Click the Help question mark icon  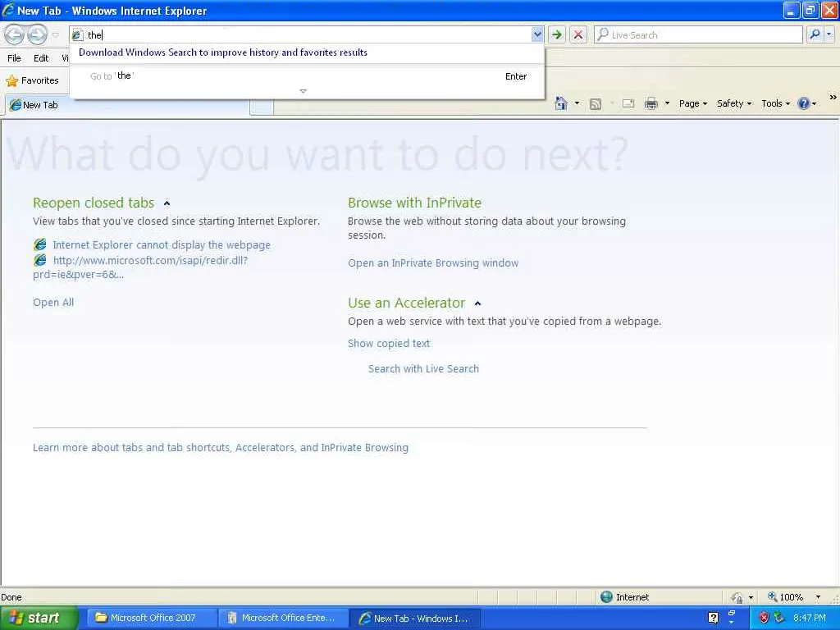tap(804, 103)
